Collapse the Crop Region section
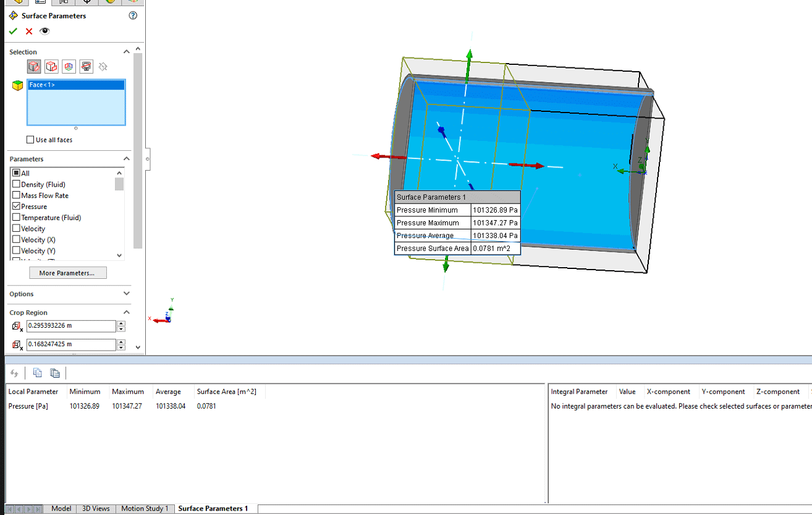The height and width of the screenshot is (515, 812). coord(127,312)
